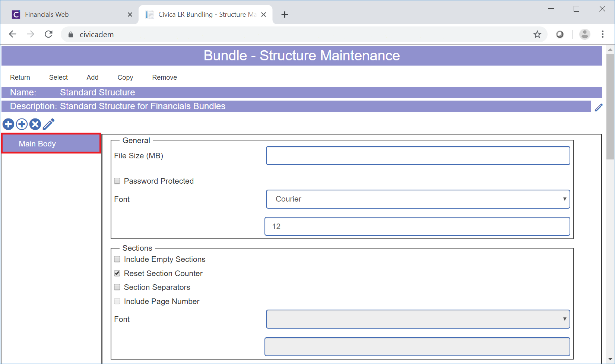Click Select in the menu

[58, 77]
